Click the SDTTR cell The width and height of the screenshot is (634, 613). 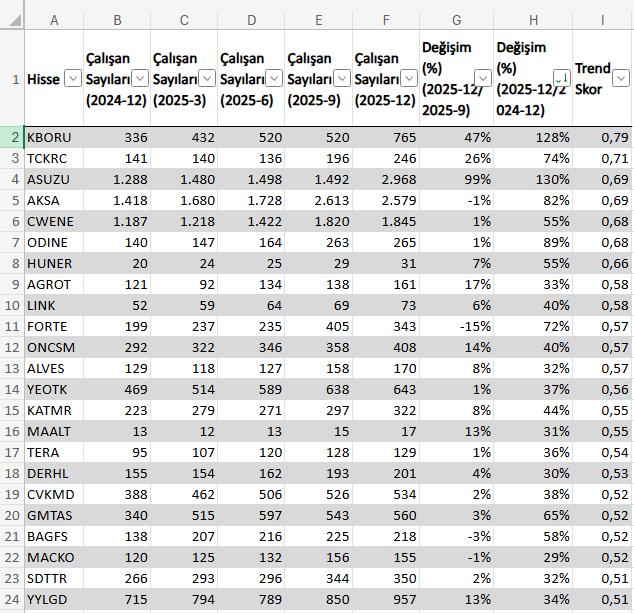[x=54, y=579]
